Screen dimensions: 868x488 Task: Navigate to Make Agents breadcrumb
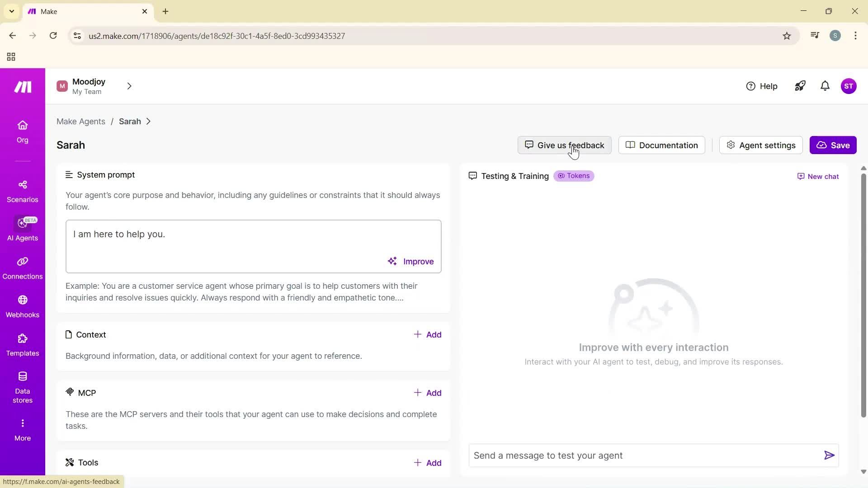[x=80, y=122]
